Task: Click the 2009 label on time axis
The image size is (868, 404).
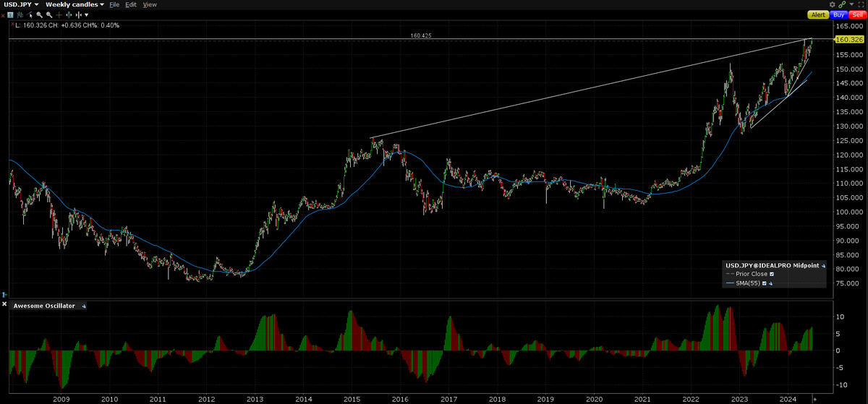Action: pyautogui.click(x=61, y=398)
